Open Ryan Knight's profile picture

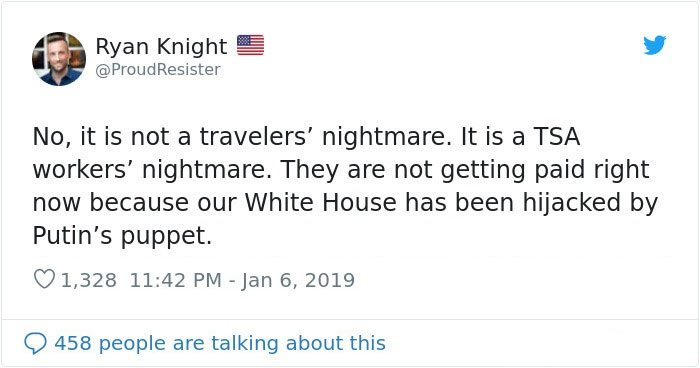click(x=59, y=59)
